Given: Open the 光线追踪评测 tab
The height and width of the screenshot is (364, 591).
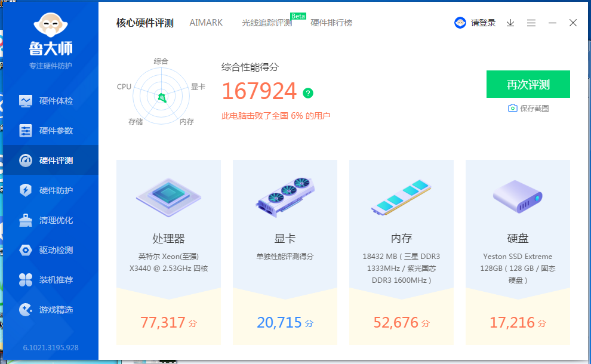Looking at the screenshot, I should [267, 23].
